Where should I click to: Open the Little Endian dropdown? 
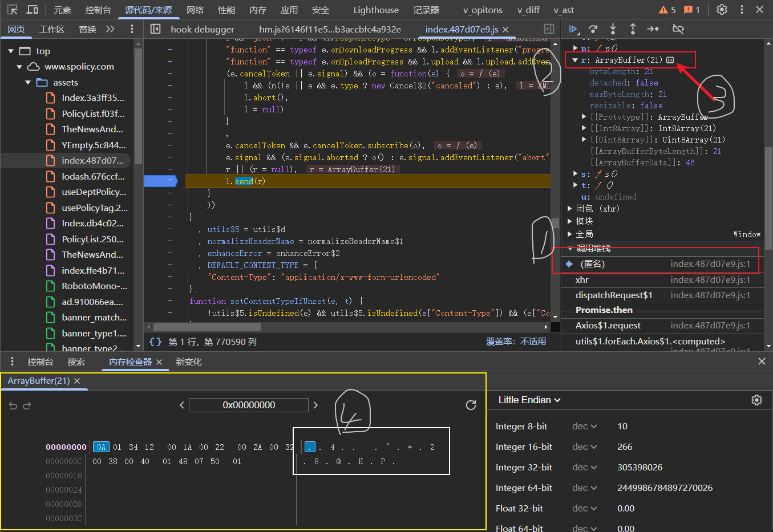[529, 400]
